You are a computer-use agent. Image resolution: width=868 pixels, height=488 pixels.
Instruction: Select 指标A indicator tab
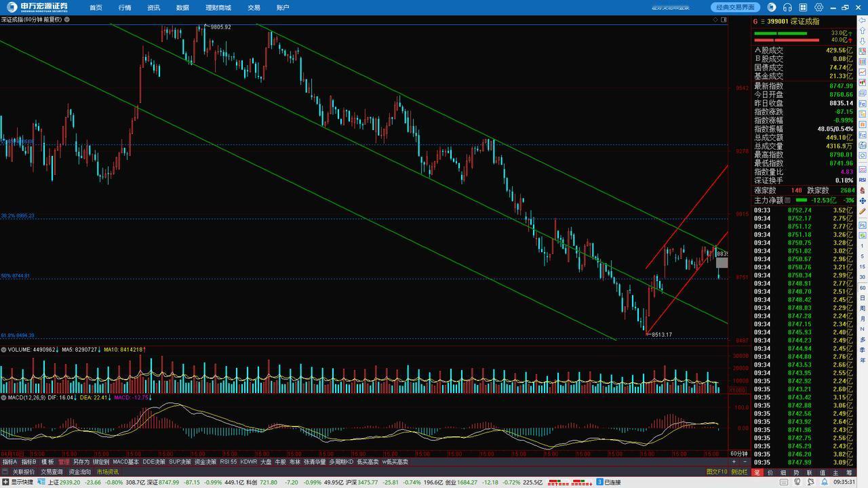coord(10,462)
